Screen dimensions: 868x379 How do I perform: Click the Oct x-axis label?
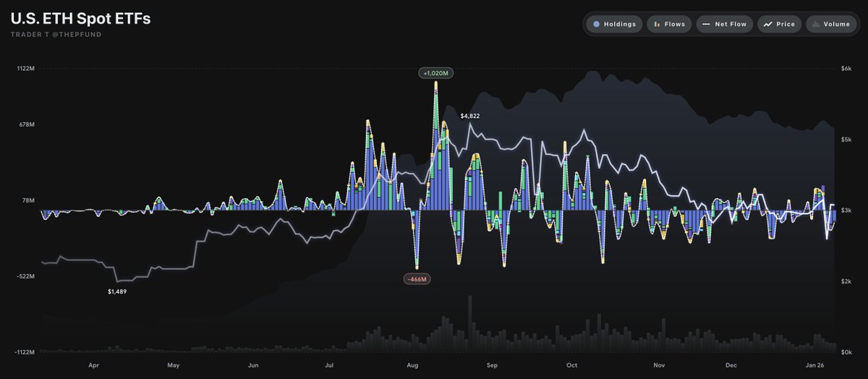point(571,365)
